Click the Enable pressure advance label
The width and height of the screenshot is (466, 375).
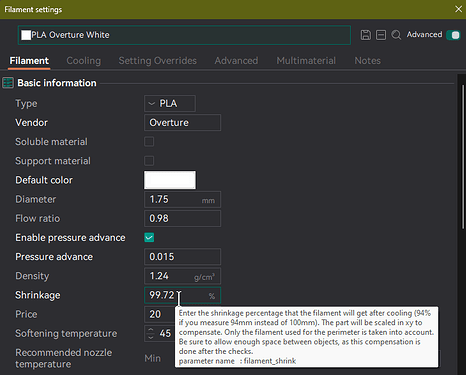pos(70,238)
